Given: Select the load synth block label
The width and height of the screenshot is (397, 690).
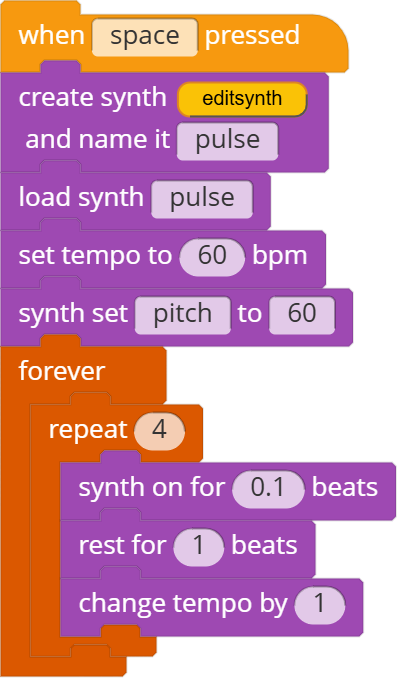Looking at the screenshot, I should click(81, 198).
